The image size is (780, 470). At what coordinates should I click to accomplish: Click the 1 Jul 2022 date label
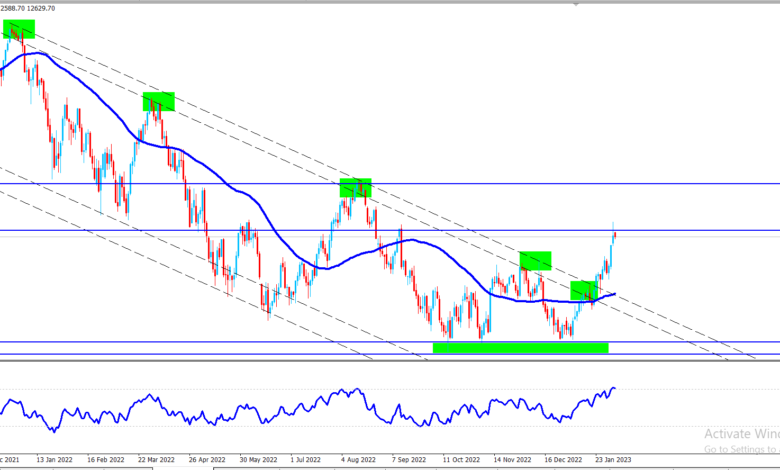[305, 460]
